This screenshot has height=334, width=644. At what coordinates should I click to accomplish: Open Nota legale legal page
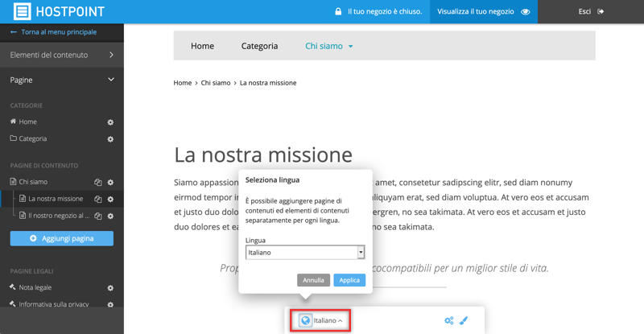35,287
